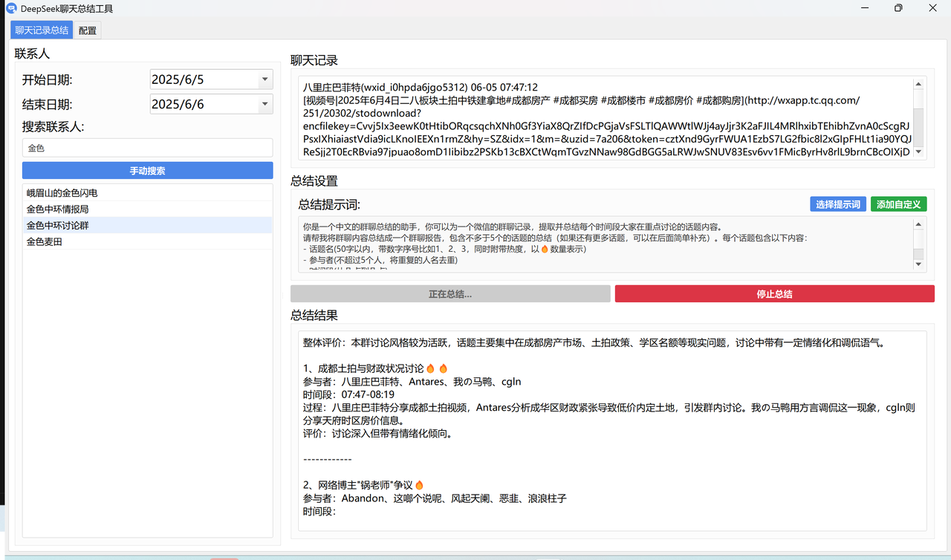Close the DeepSeek聊天总结工具 window

[x=933, y=8]
